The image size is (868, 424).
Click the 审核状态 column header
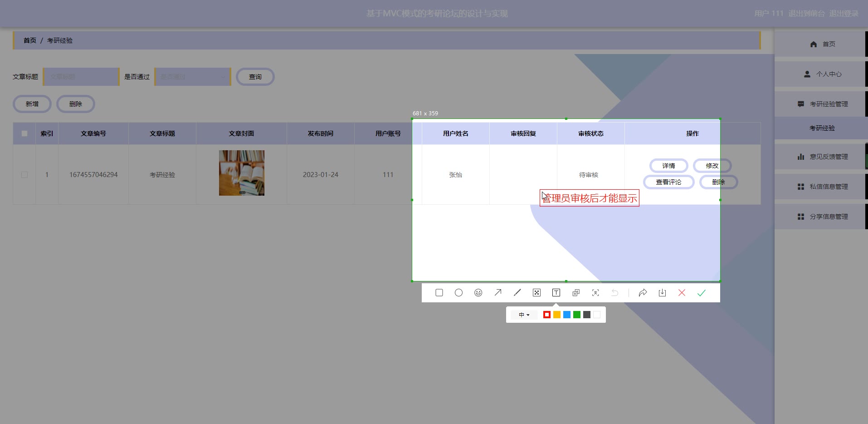point(591,133)
